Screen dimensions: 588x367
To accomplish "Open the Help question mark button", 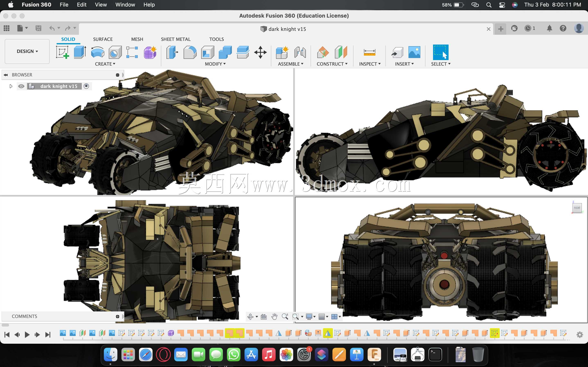I will [x=563, y=28].
